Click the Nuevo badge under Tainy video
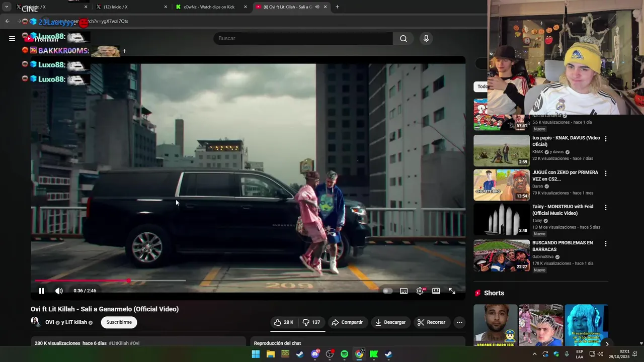The image size is (644, 362). pyautogui.click(x=539, y=234)
